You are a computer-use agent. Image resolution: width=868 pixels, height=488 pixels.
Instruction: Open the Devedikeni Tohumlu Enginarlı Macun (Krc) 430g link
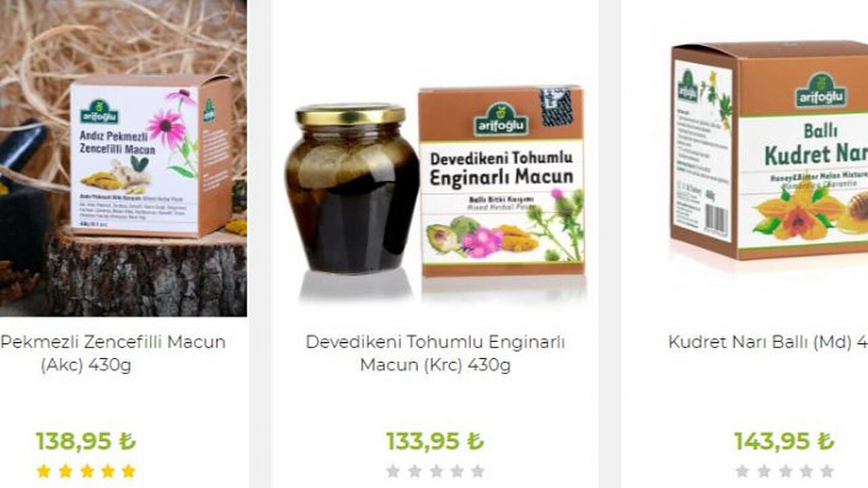pos(435,353)
